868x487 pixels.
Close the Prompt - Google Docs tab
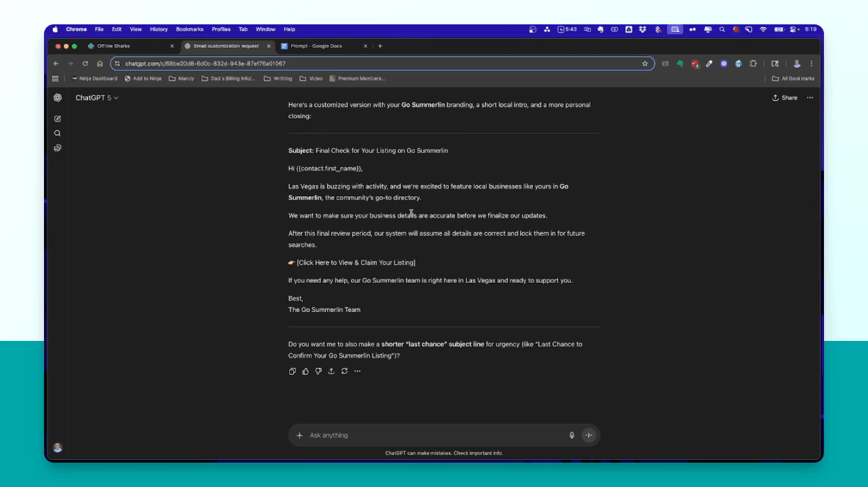pos(366,46)
